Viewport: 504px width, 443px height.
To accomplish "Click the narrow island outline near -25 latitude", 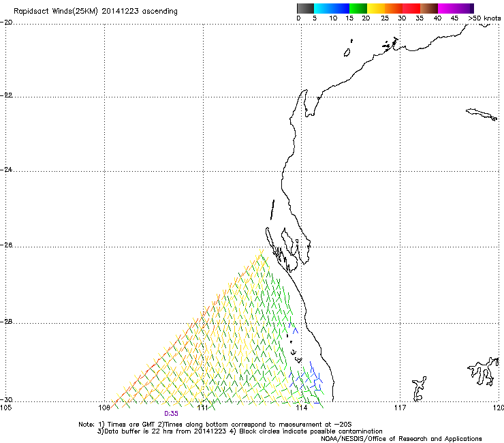I will [272, 210].
